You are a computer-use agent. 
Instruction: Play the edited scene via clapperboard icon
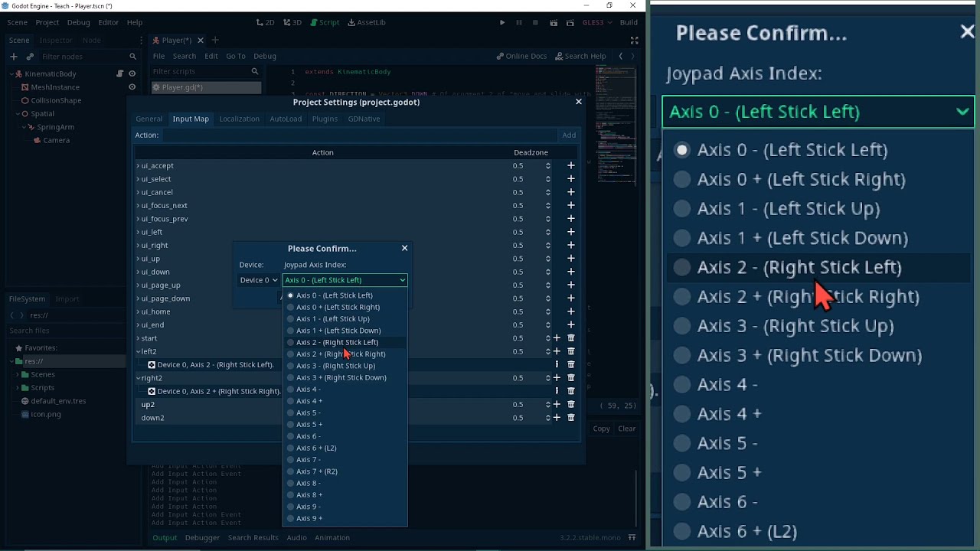[x=554, y=22]
